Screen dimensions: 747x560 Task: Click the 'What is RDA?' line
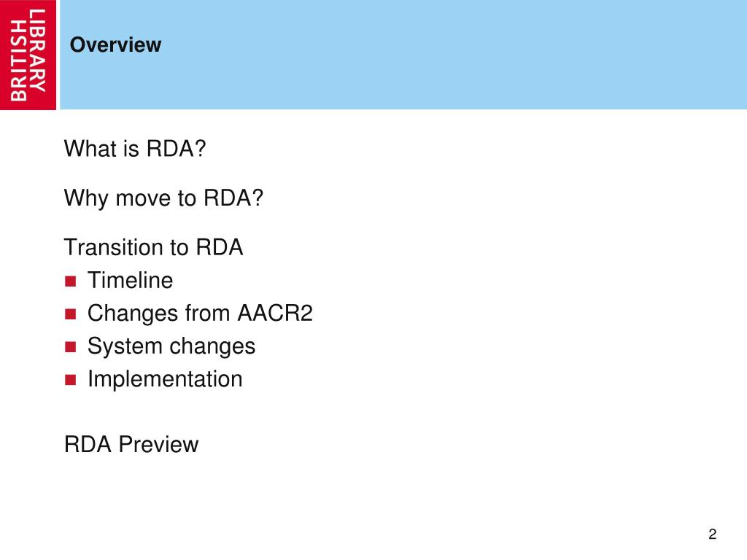135,149
